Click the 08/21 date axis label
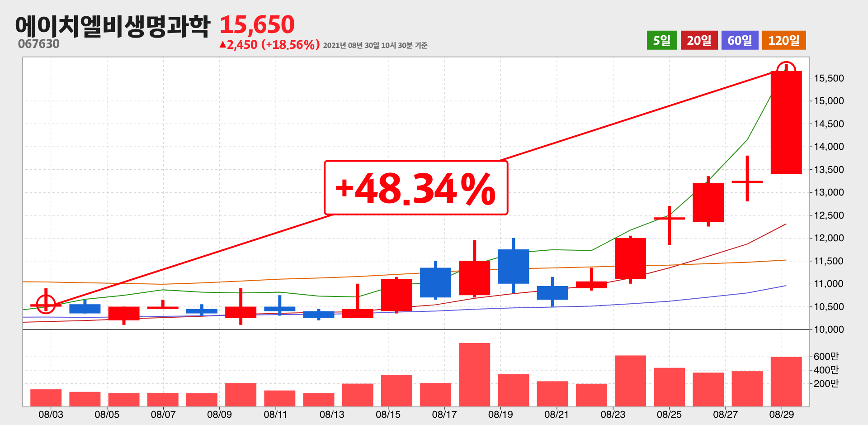 click(x=557, y=414)
